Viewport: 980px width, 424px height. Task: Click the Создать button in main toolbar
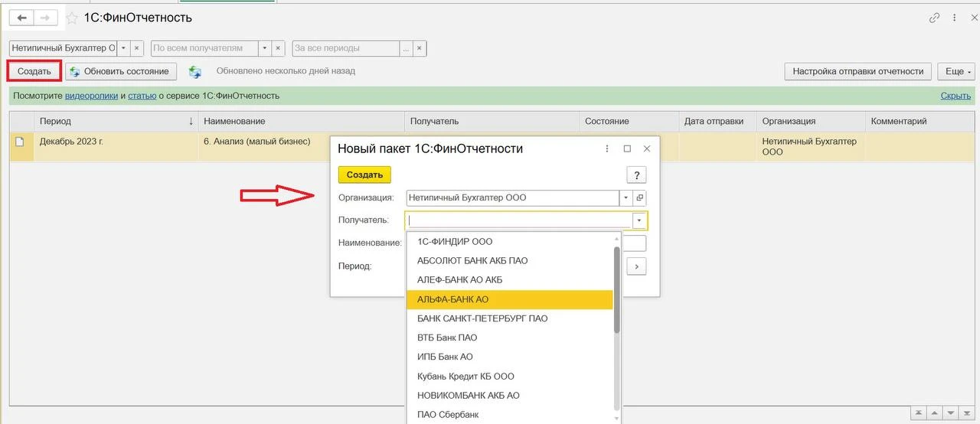pos(34,71)
